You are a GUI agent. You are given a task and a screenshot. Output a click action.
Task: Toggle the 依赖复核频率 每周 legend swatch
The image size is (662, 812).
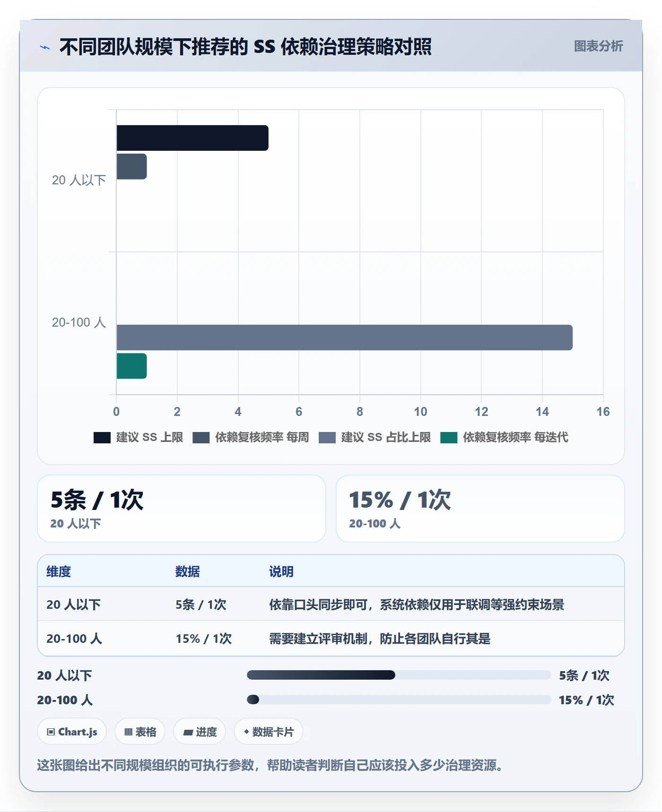pyautogui.click(x=201, y=438)
